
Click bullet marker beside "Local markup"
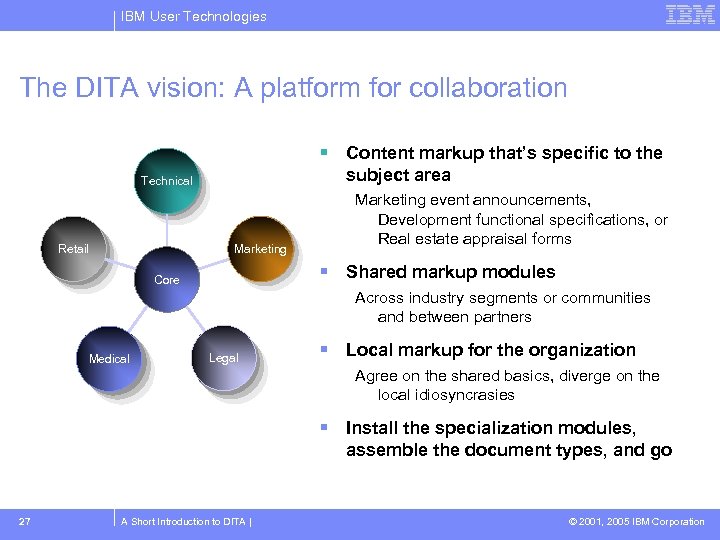[324, 349]
